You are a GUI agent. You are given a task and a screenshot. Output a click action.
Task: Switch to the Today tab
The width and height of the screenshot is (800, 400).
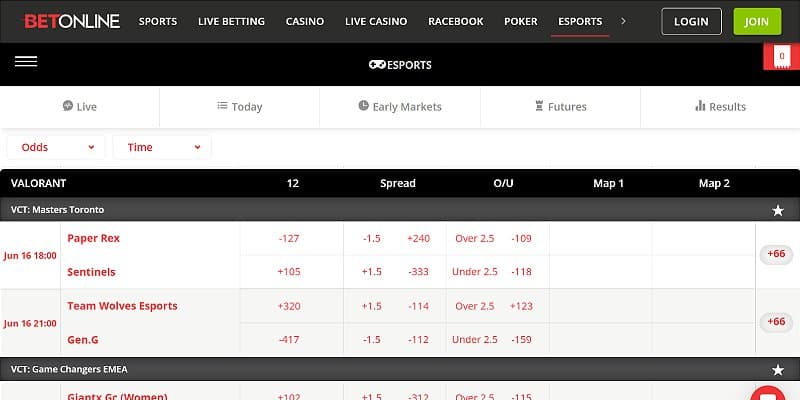point(240,107)
